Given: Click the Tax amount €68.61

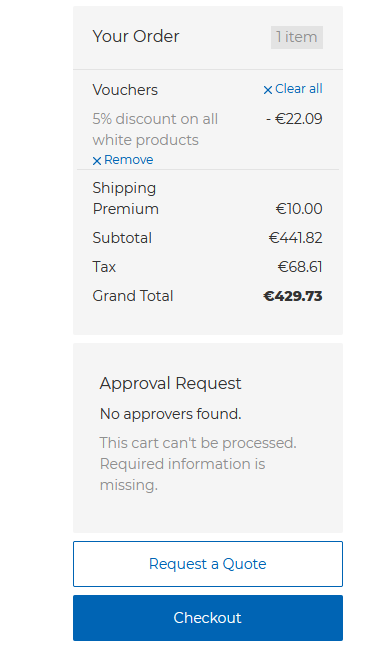Looking at the screenshot, I should tap(300, 267).
